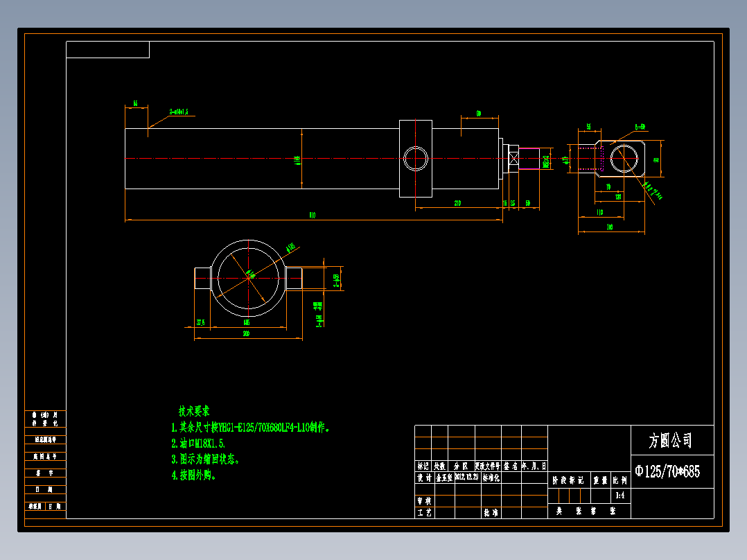Select the 处数 header cell

click(440, 466)
